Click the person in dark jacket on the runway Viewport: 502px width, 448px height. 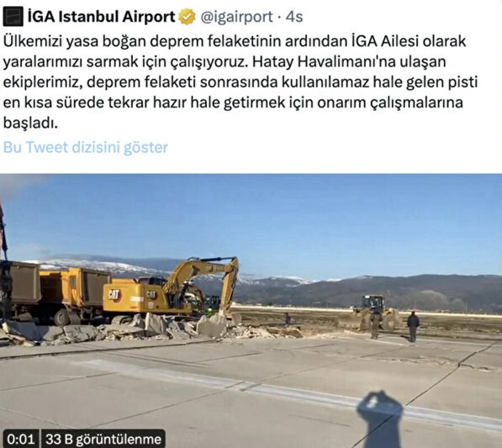413,326
